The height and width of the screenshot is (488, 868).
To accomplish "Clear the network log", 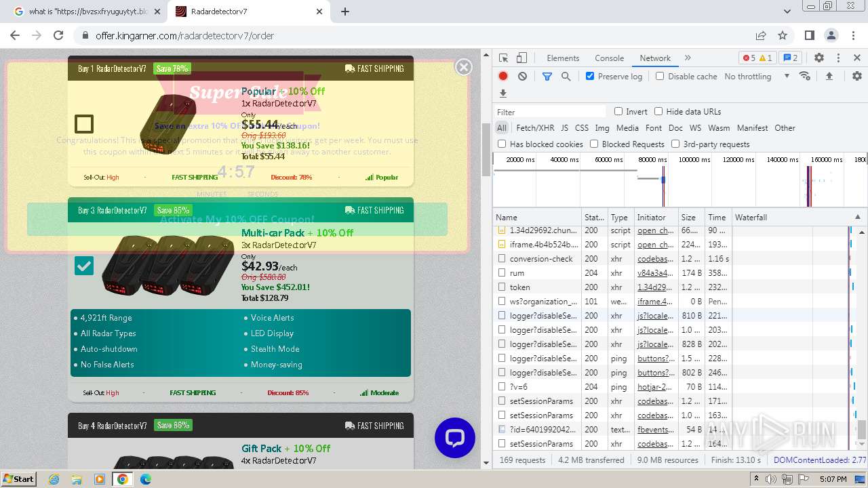I will click(x=522, y=77).
